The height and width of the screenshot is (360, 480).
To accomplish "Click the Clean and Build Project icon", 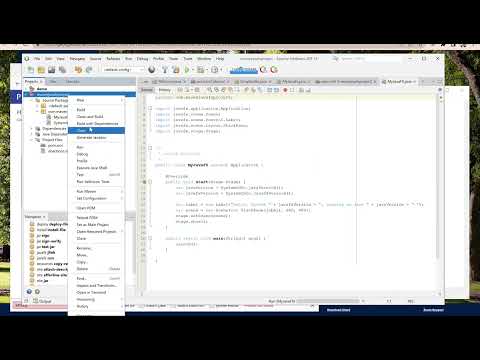I will (x=176, y=70).
